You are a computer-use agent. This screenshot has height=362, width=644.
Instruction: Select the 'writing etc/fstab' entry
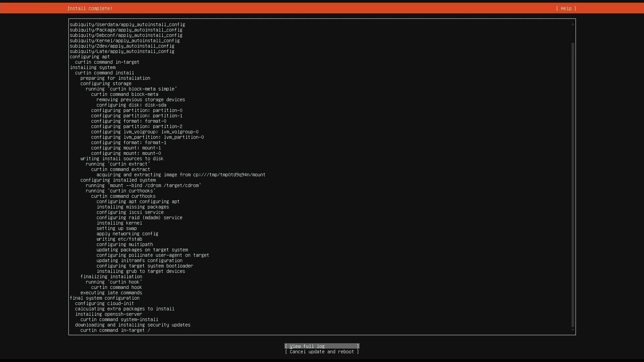[119, 239]
